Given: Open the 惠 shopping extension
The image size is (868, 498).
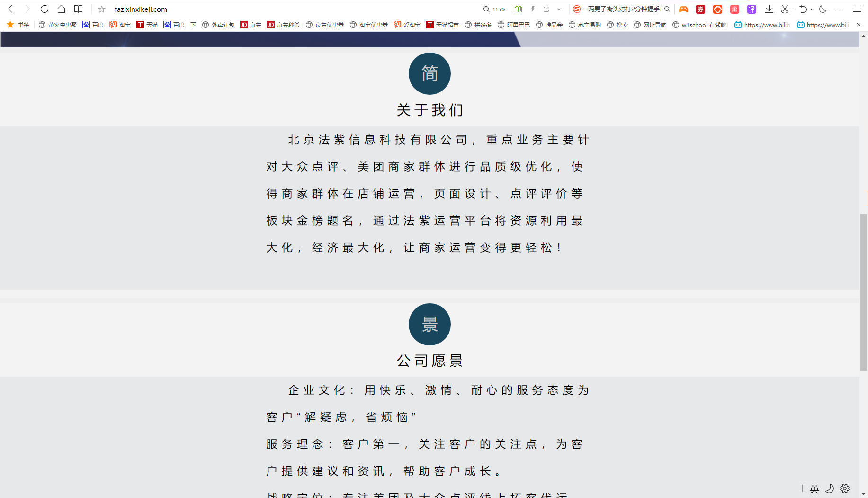Looking at the screenshot, I should [734, 9].
